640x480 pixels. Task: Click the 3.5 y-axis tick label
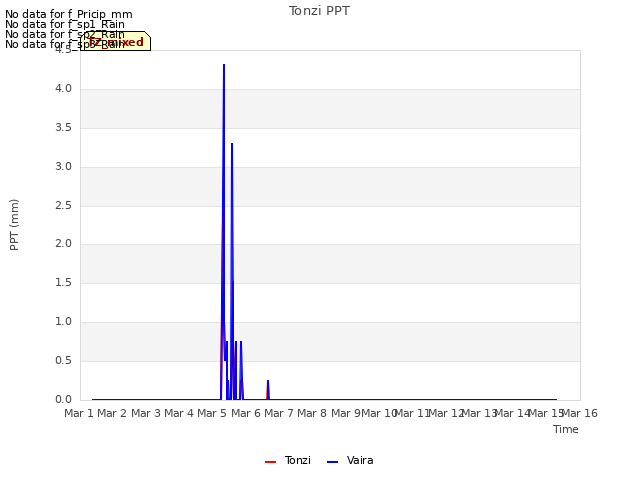click(x=63, y=128)
